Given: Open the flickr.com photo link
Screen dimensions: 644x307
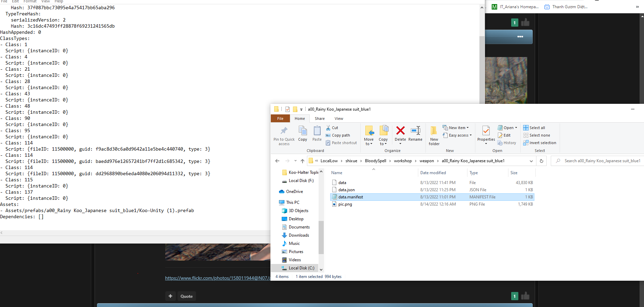Looking at the screenshot, I should pos(218,278).
